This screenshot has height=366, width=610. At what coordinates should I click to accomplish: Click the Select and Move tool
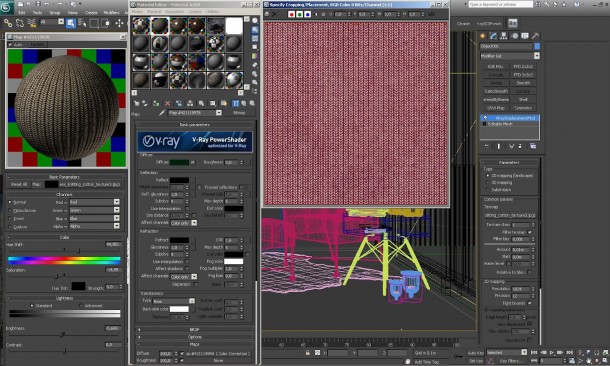click(119, 23)
